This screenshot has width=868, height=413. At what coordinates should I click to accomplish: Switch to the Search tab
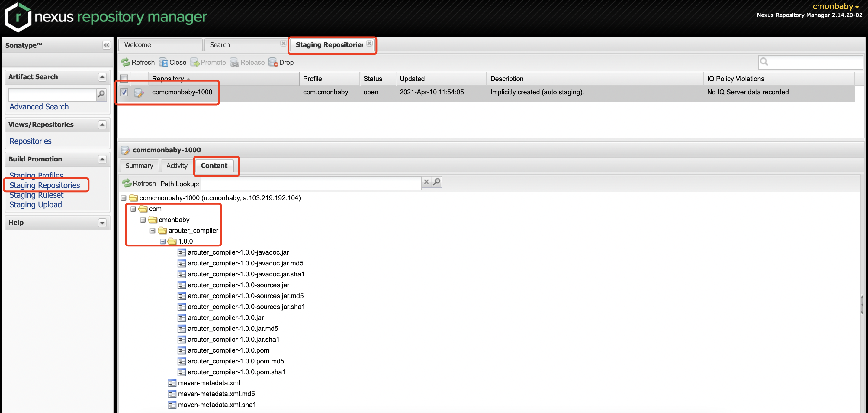pos(246,45)
